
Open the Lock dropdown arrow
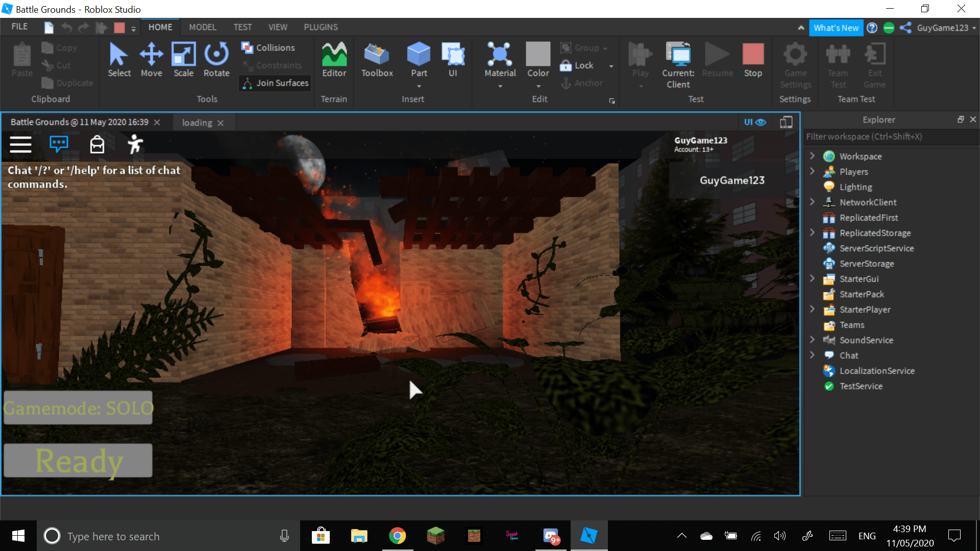click(x=611, y=66)
